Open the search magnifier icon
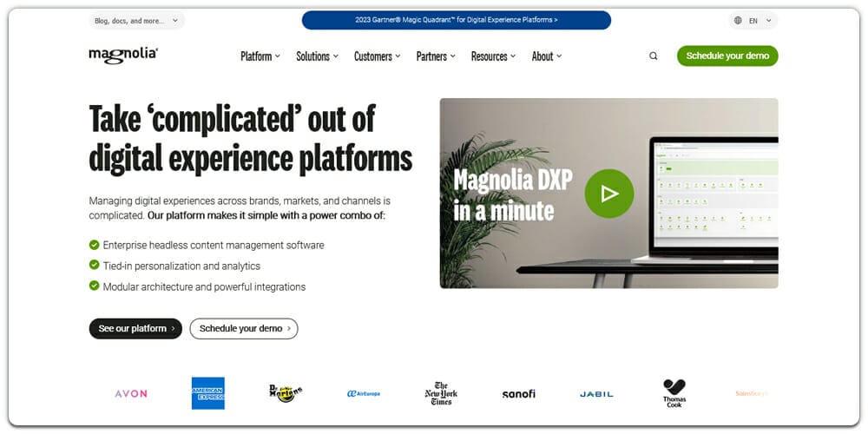The height and width of the screenshot is (434, 868). coord(654,56)
